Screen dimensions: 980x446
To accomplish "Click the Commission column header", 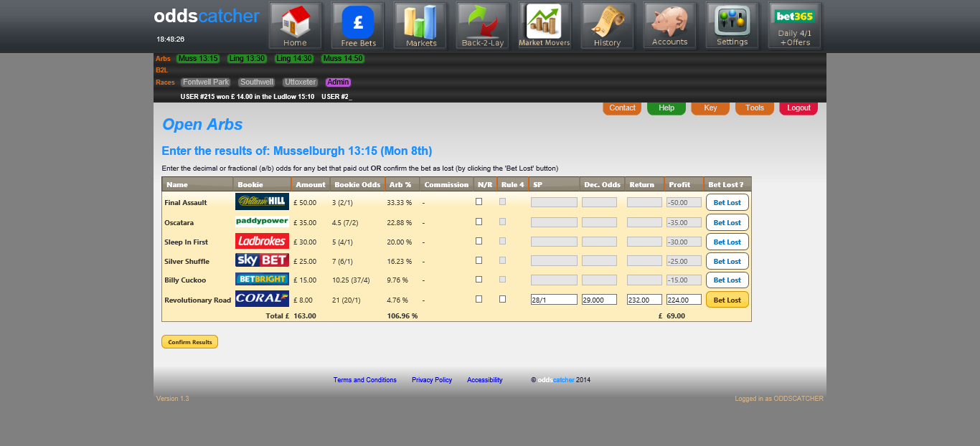I will click(x=446, y=184).
